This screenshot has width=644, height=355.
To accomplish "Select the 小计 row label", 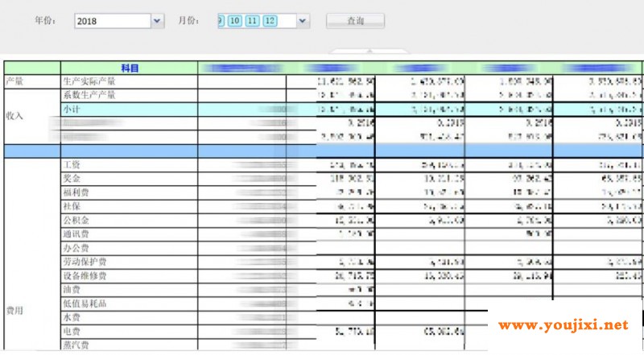I will click(x=72, y=109).
